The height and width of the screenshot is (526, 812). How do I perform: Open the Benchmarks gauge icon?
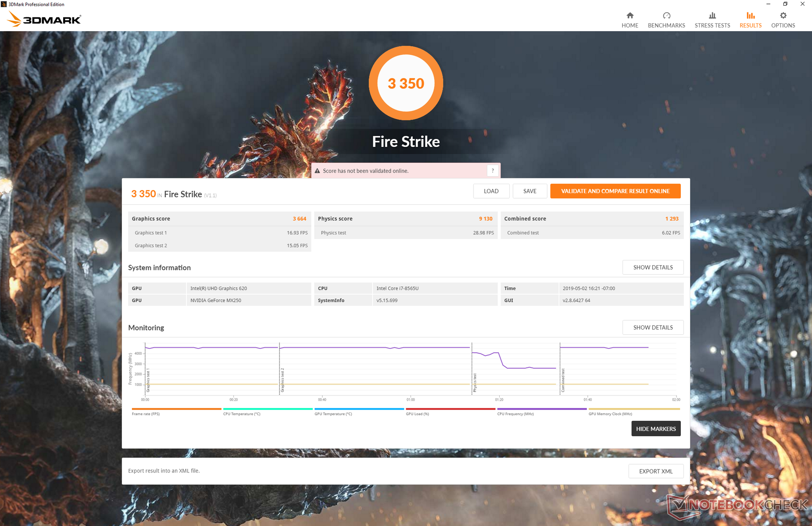666,16
